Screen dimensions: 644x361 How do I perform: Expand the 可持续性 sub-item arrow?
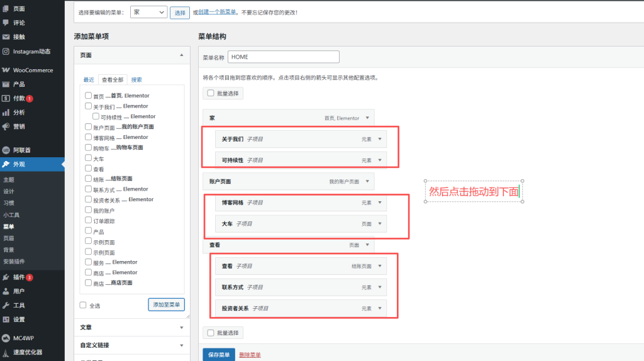coord(380,160)
